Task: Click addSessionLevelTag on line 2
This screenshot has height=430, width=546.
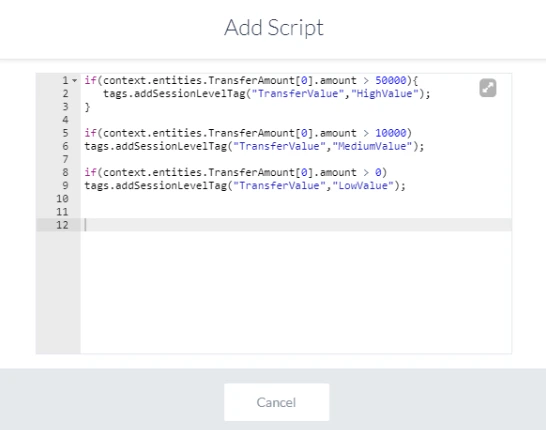Action: click(189, 94)
